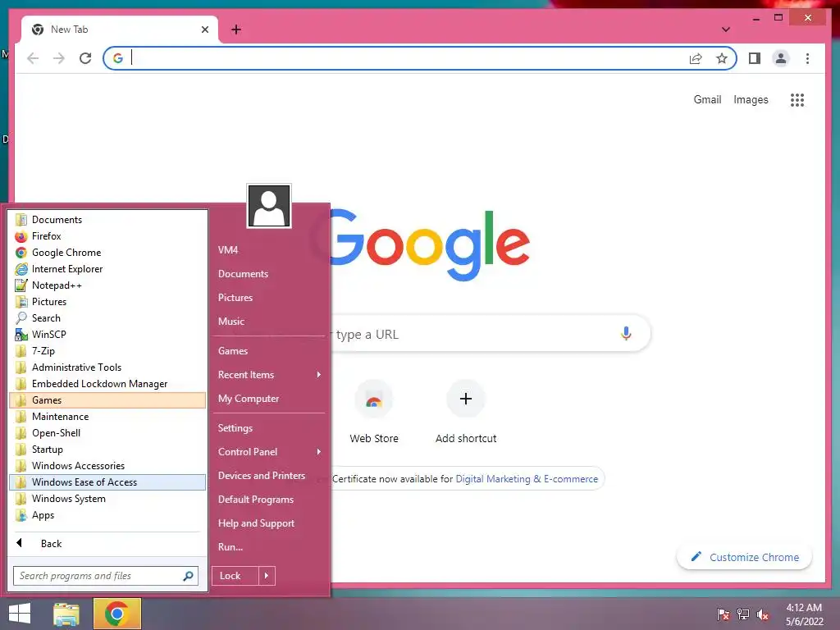
Task: Open the Chrome profile avatar
Action: 781,58
